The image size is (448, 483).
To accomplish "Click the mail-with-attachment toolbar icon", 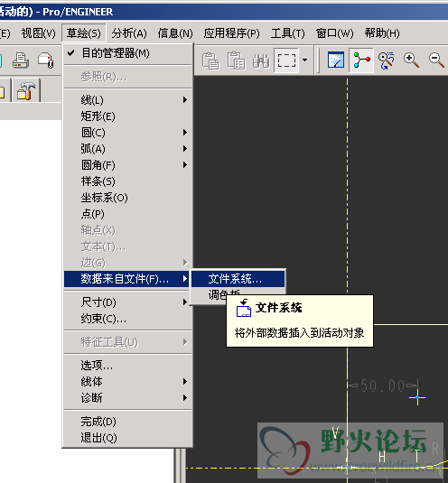I will point(45,60).
